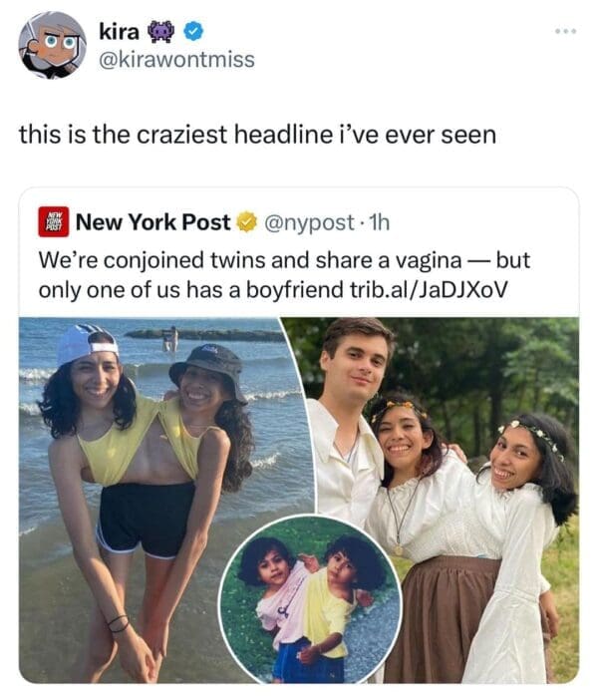Click the man in the white shirt
Screen dimensions: 598x700
coord(346,399)
